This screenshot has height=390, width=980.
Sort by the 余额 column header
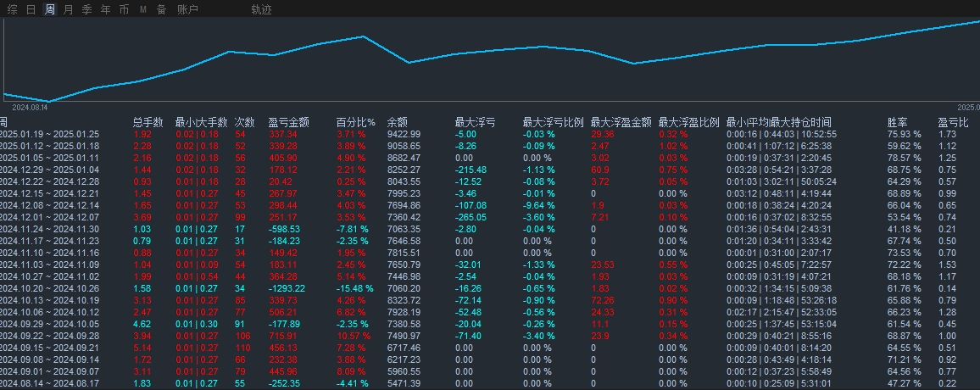click(398, 122)
